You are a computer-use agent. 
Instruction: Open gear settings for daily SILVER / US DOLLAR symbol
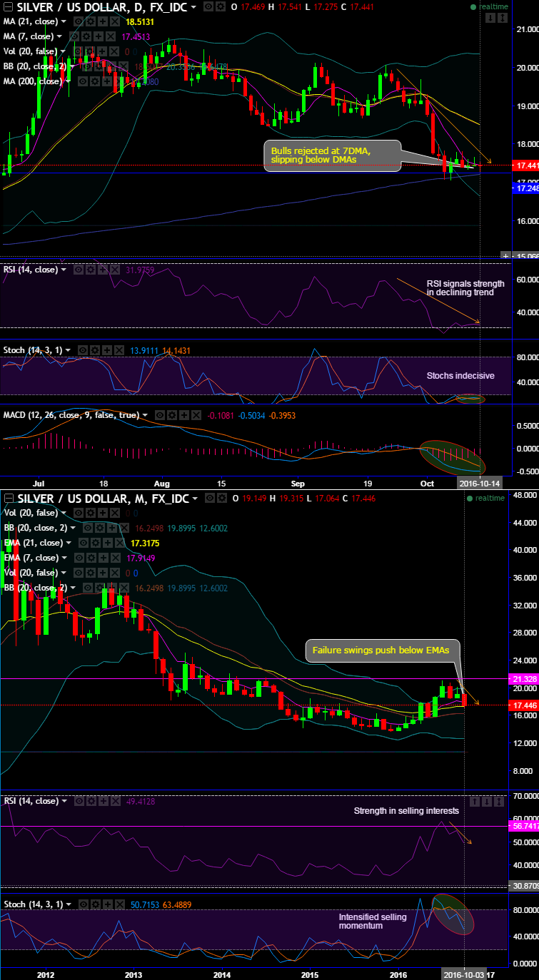pyautogui.click(x=221, y=6)
